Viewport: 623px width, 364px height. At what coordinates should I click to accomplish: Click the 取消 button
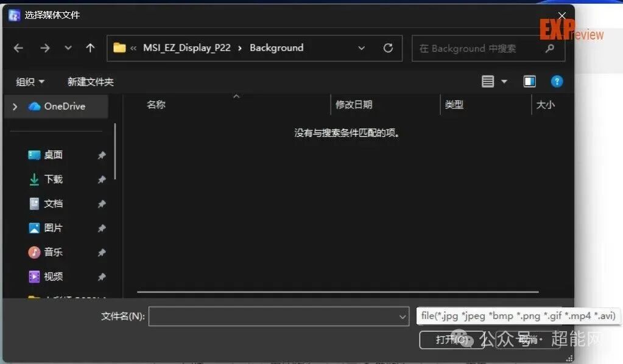point(528,340)
